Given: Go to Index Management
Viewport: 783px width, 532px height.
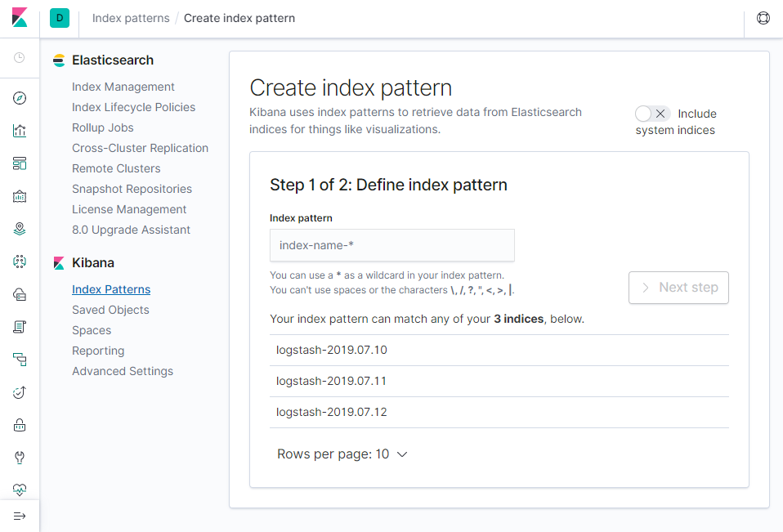Looking at the screenshot, I should (x=123, y=87).
